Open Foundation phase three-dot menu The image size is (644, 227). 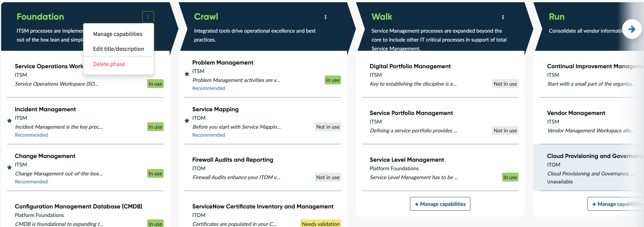tap(148, 17)
